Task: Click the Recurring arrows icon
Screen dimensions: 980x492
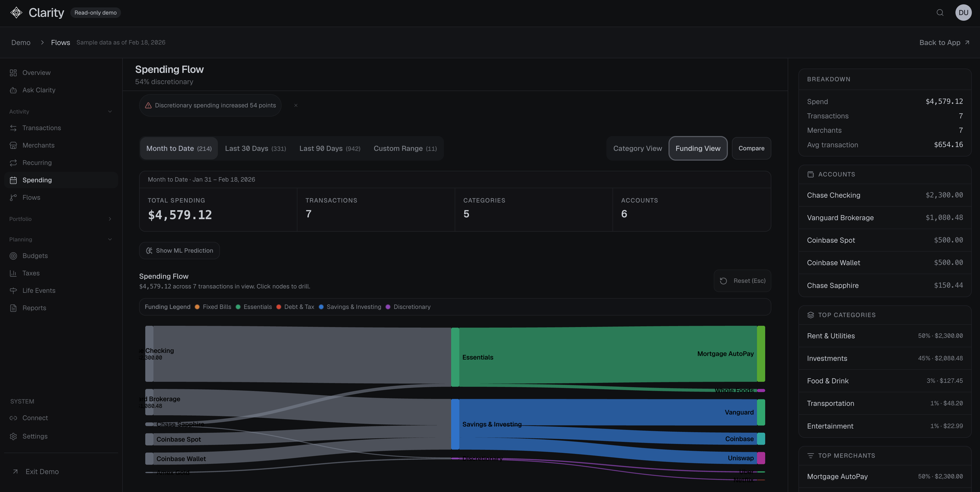Action: (x=13, y=162)
